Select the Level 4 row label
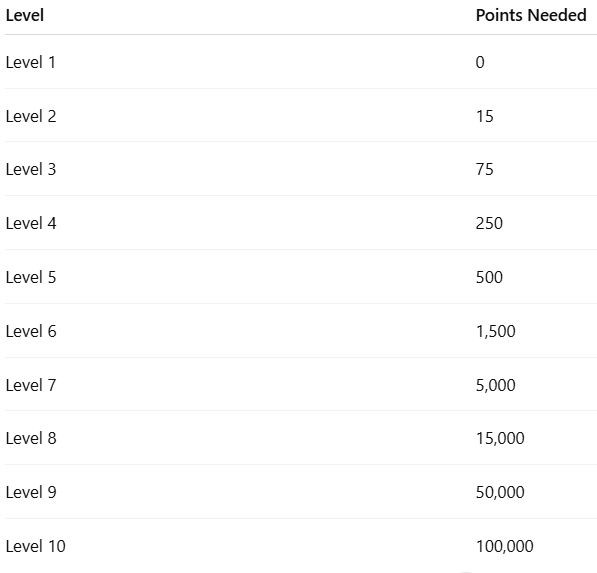The width and height of the screenshot is (597, 573). click(31, 223)
